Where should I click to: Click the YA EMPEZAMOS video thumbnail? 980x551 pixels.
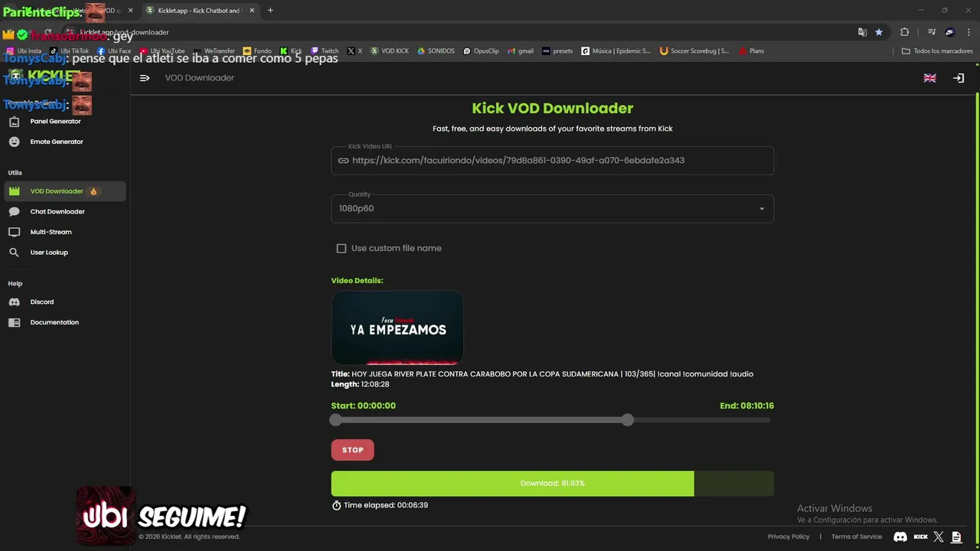click(x=397, y=328)
